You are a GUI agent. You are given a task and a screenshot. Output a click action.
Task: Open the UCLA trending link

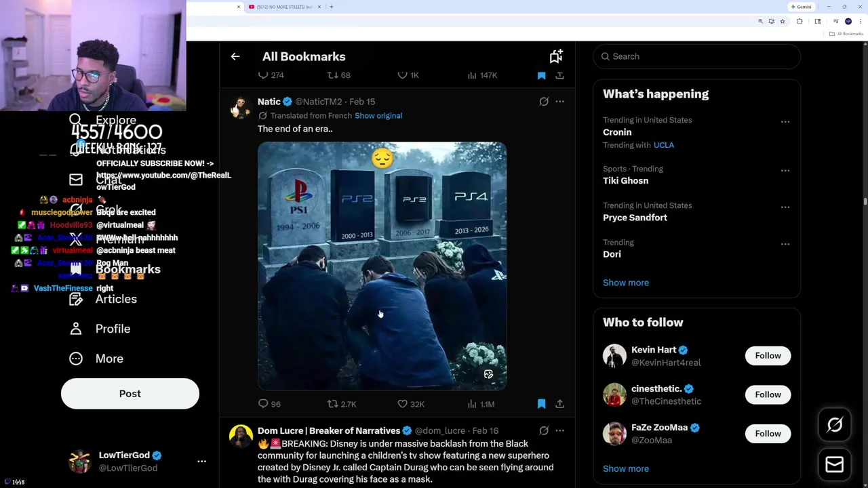click(664, 145)
